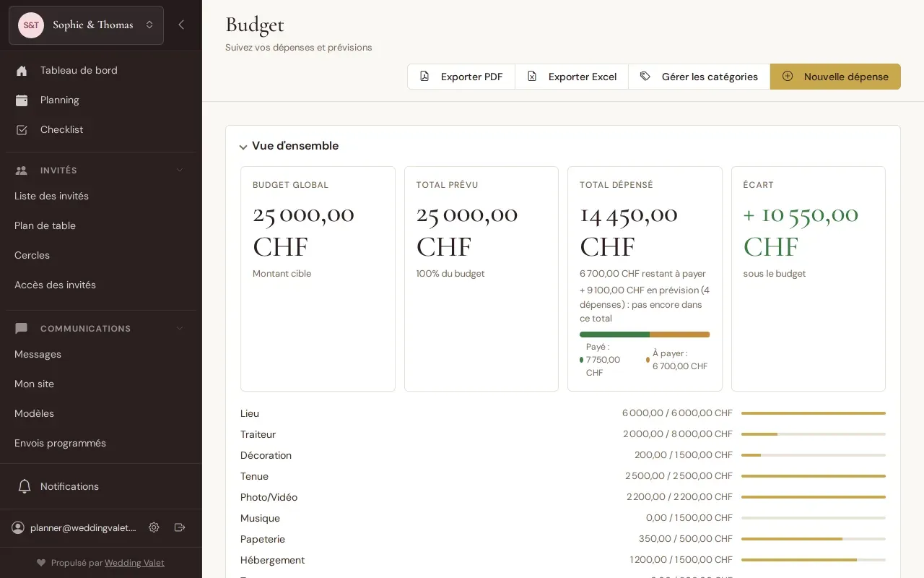Screen dimensions: 924x578
Task: Click the user avatar icon near planner email
Action: point(18,528)
